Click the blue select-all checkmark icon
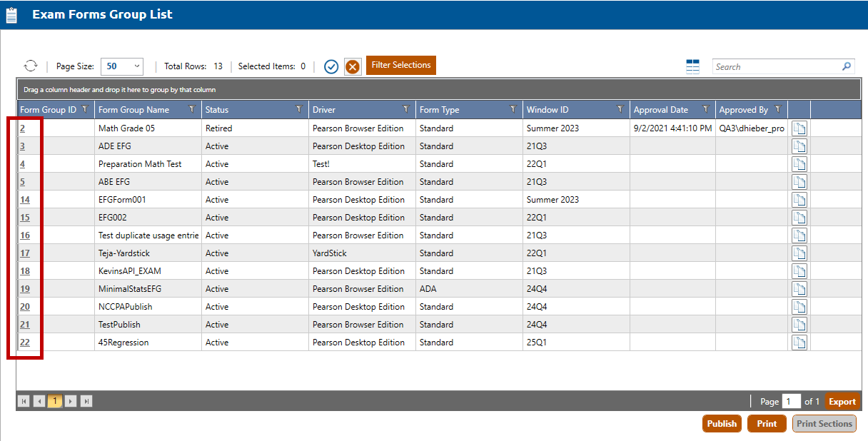Screen dimensions: 868x441 point(331,66)
